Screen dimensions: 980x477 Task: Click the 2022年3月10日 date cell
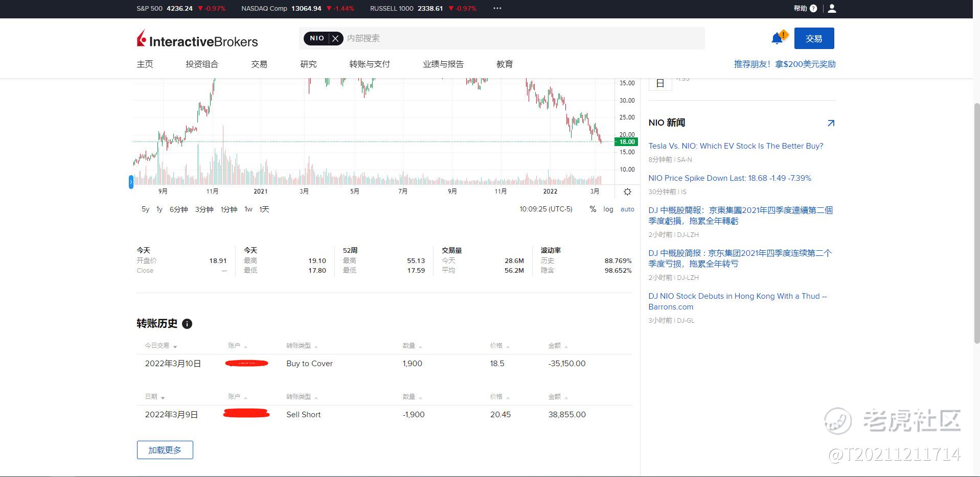(173, 364)
